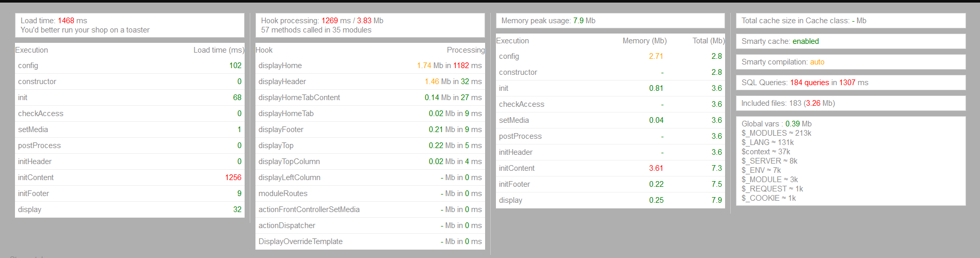Select the $_MODULES global var line
Image resolution: width=980 pixels, height=258 pixels.
coord(776,133)
